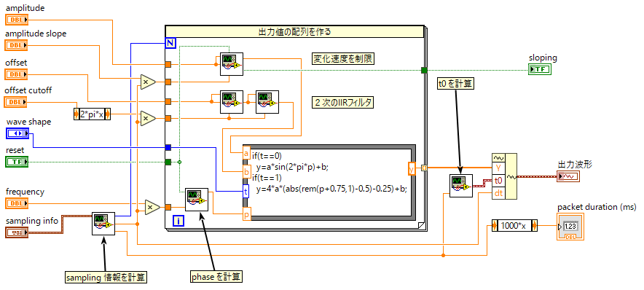Click the For Loop N count terminal
This screenshot has width=644, height=290.
coord(170,43)
